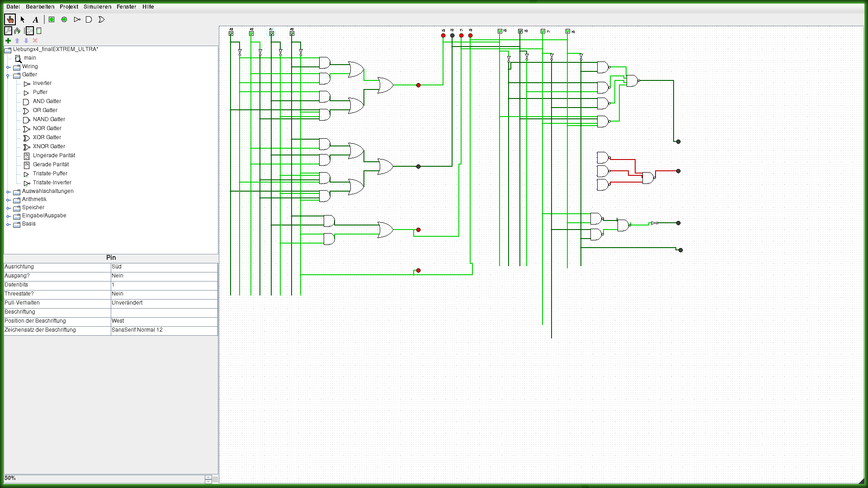Select the arrow Edit tool
This screenshot has height=488, width=868.
pos(23,19)
